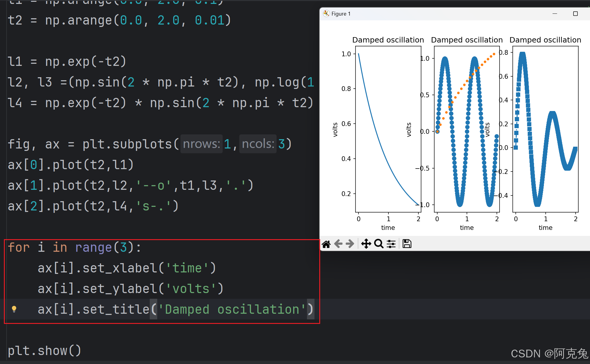Go forward to the next plot view
The image size is (590, 364).
350,244
